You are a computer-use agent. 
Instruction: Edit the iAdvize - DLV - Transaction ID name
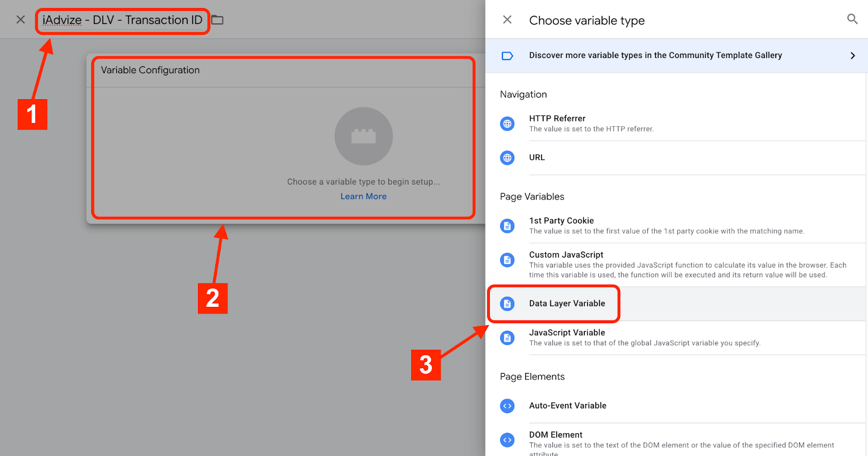click(122, 21)
